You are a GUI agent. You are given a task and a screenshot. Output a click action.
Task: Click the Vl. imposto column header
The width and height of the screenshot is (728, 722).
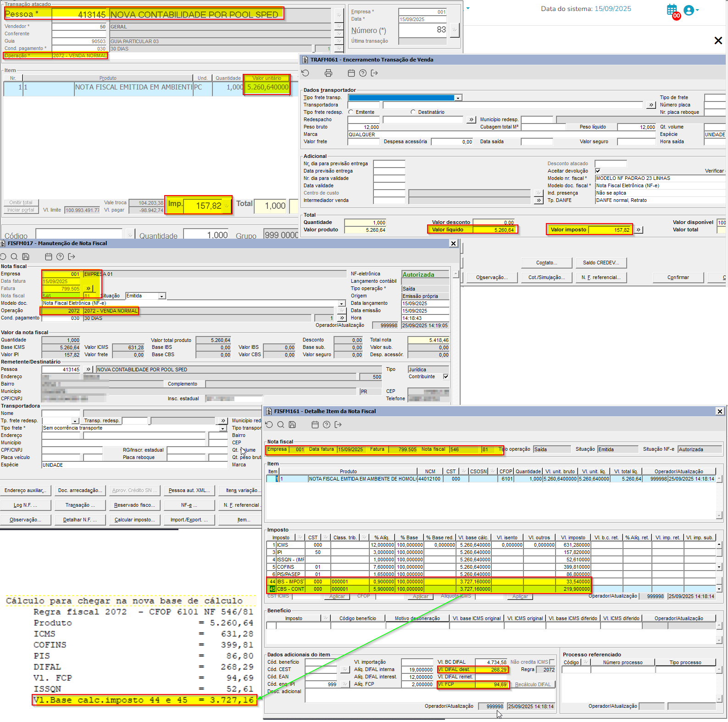click(573, 537)
